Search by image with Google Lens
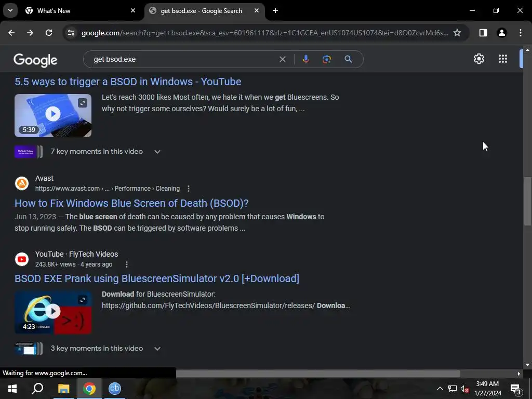This screenshot has height=399, width=532. coord(327,59)
